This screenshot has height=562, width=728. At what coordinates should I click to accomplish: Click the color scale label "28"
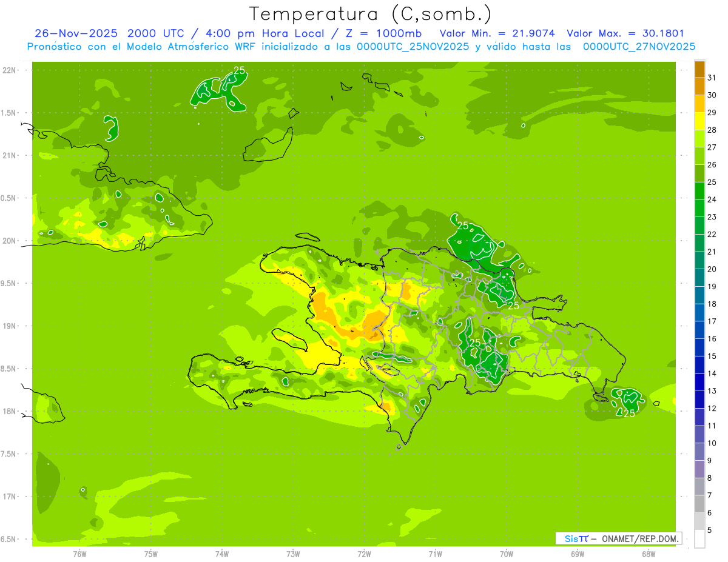pyautogui.click(x=712, y=129)
